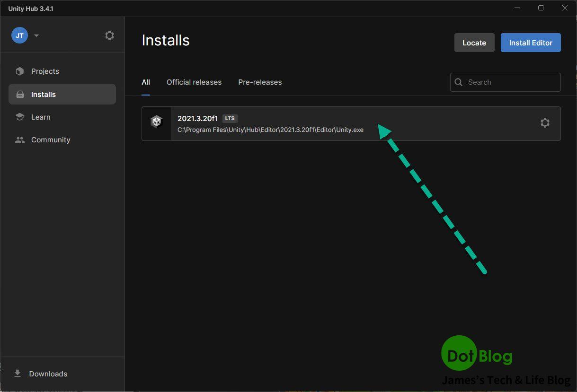
Task: Click the Downloads arrow icon
Action: pos(18,374)
